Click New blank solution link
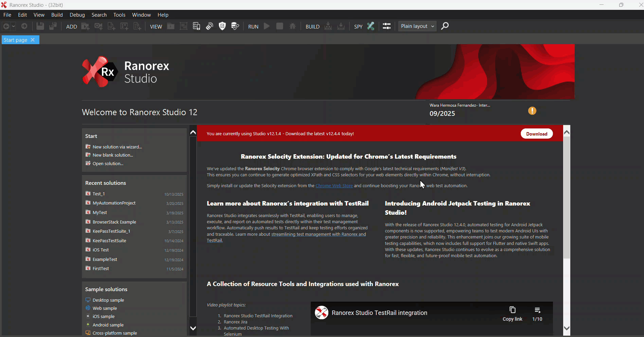The image size is (644, 337). point(113,155)
